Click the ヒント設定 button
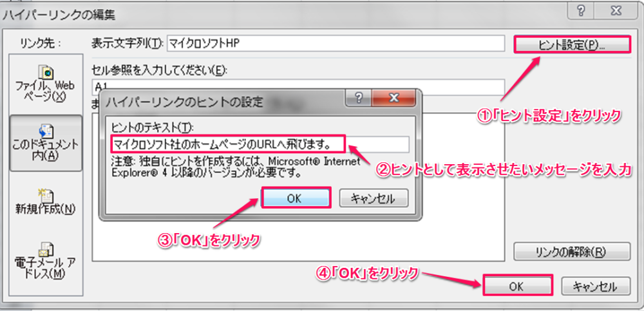The image size is (644, 311). (572, 44)
